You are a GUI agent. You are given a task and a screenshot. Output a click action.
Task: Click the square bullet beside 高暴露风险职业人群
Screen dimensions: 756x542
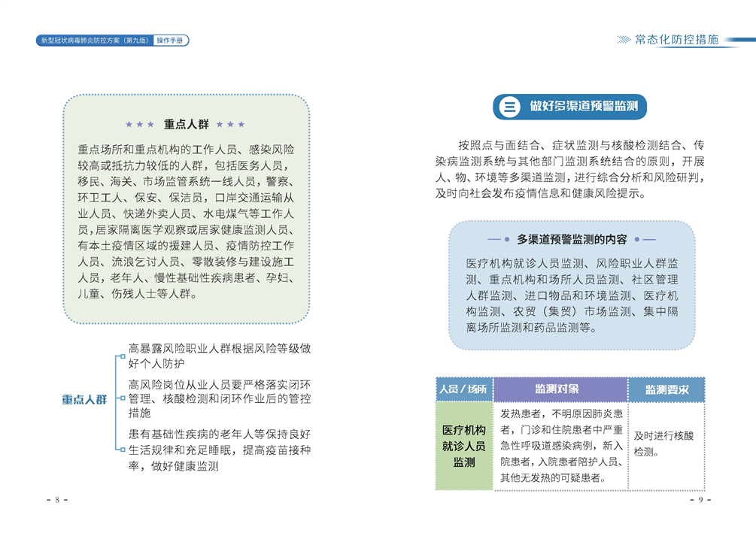pos(123,356)
